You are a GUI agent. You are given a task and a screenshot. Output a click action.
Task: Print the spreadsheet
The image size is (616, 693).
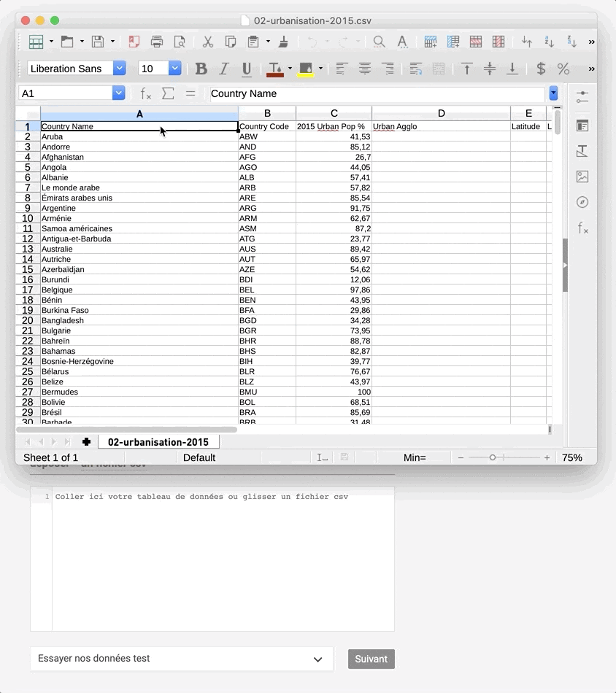(156, 42)
